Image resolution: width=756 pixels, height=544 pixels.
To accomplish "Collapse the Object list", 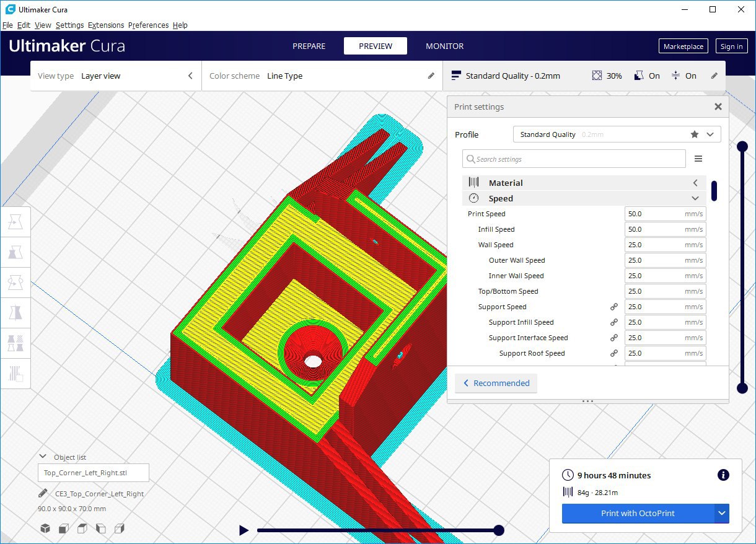I will click(x=42, y=457).
